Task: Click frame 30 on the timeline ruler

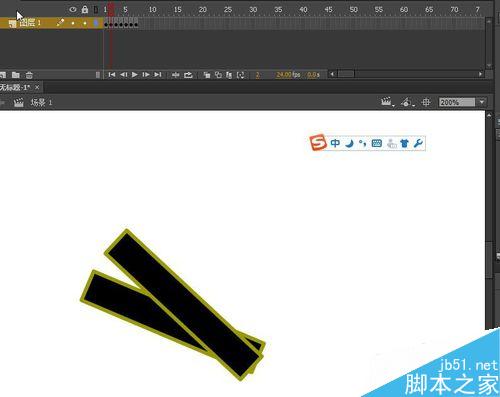Action: [x=253, y=10]
